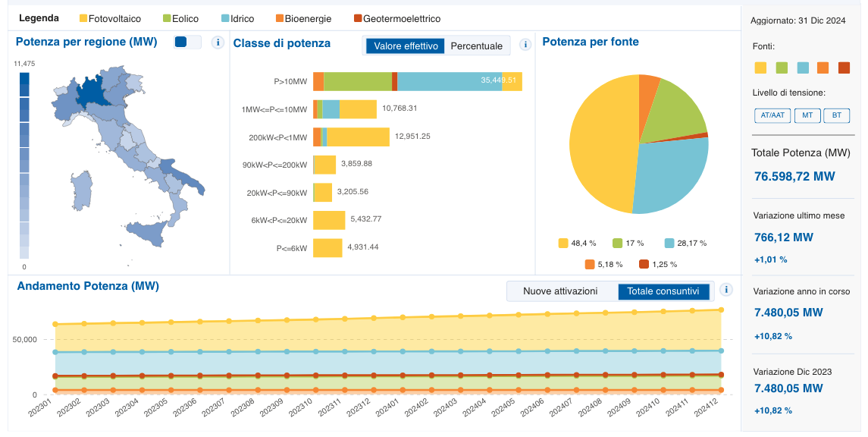The width and height of the screenshot is (868, 437).
Task: Click the yellow line point at 202412
Action: 721,310
